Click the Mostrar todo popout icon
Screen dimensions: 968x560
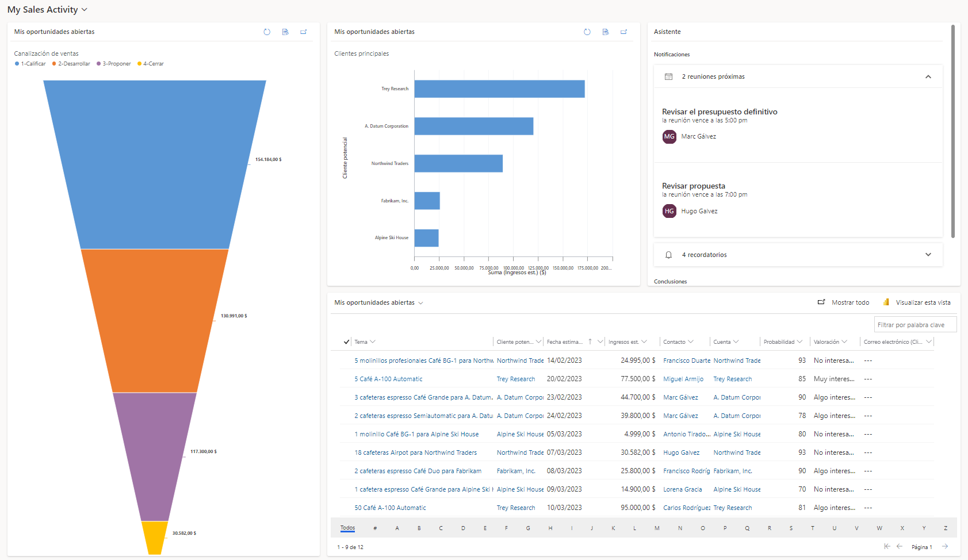coord(821,302)
